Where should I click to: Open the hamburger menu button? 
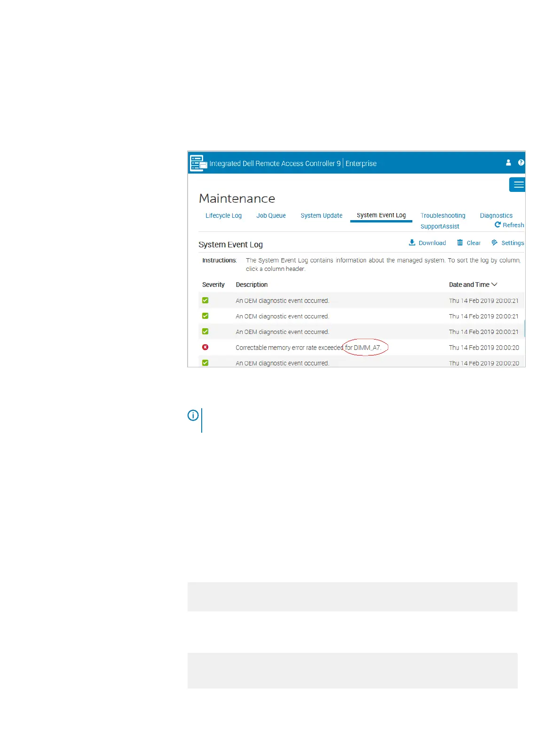point(517,185)
